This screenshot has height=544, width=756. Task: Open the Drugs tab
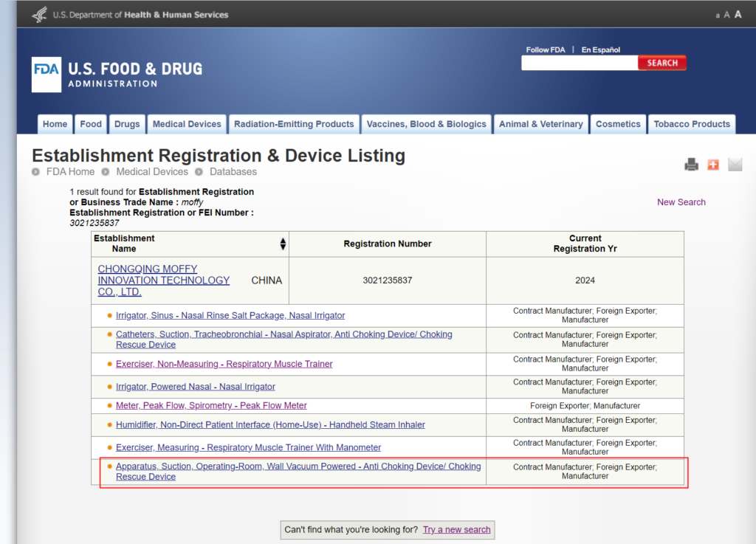point(127,124)
